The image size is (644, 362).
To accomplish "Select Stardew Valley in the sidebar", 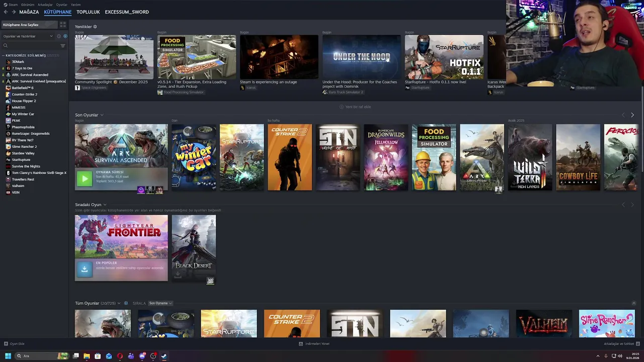I will click(23, 153).
